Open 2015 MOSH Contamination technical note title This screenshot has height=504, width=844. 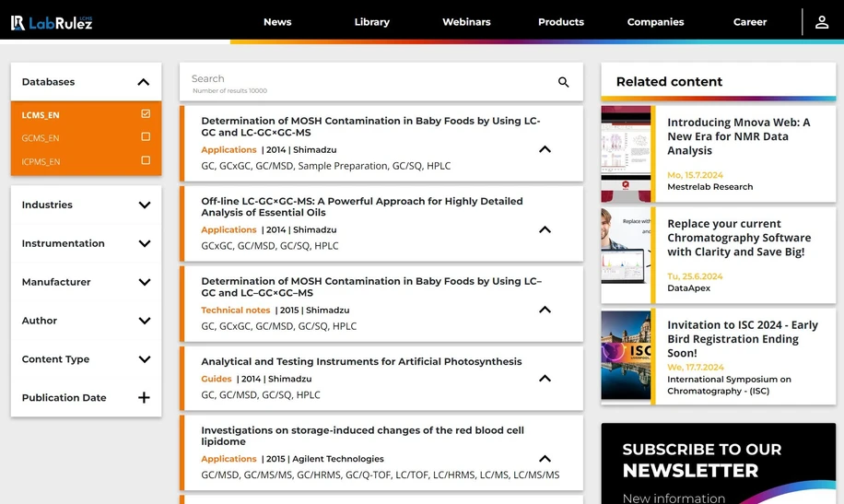click(x=371, y=287)
